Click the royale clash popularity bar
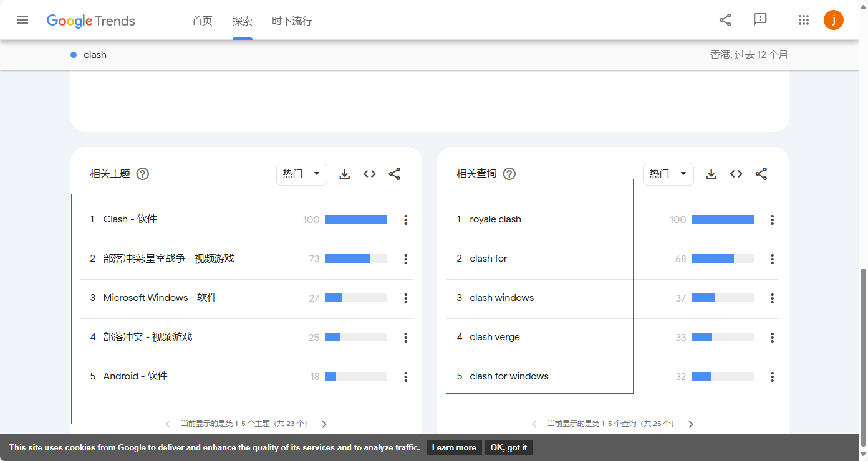This screenshot has width=868, height=461. pyautogui.click(x=723, y=219)
